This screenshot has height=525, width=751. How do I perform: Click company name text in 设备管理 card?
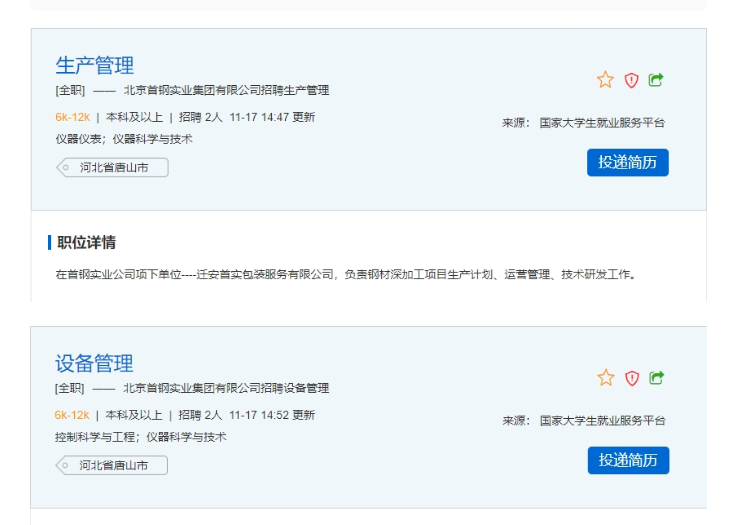tap(226, 388)
